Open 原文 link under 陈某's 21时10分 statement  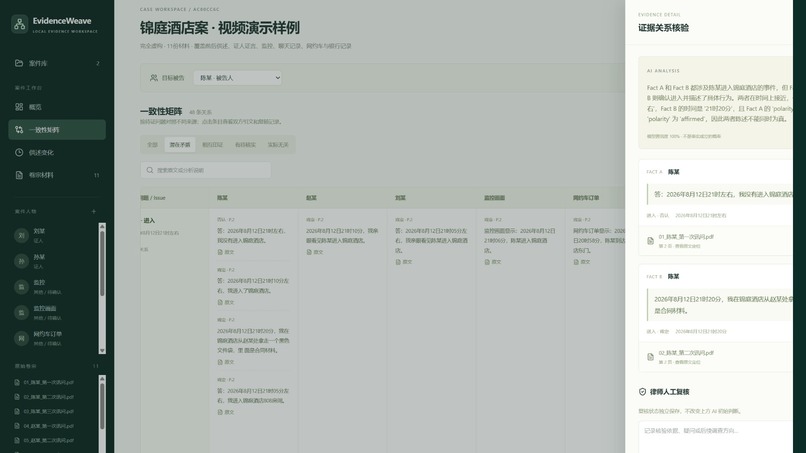click(226, 302)
